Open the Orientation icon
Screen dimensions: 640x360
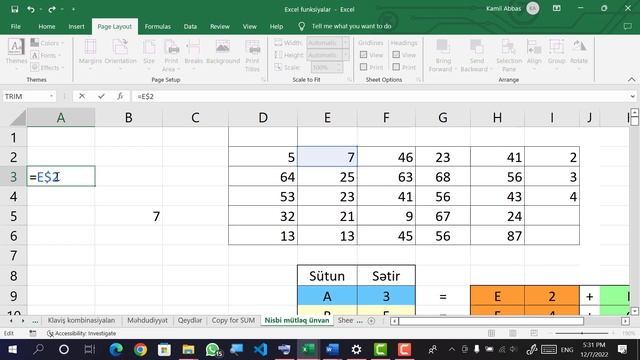(x=120, y=47)
